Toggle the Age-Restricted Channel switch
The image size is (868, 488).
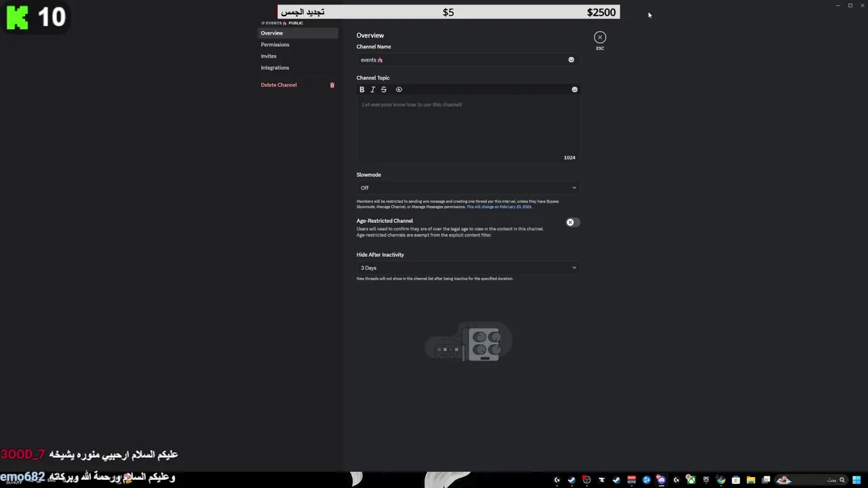click(x=572, y=222)
